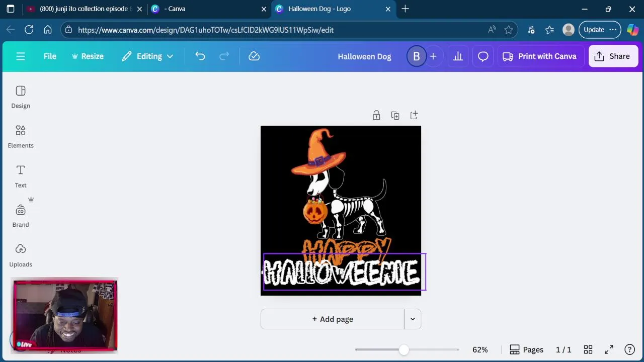Open the File menu
The width and height of the screenshot is (644, 362).
[x=50, y=56]
